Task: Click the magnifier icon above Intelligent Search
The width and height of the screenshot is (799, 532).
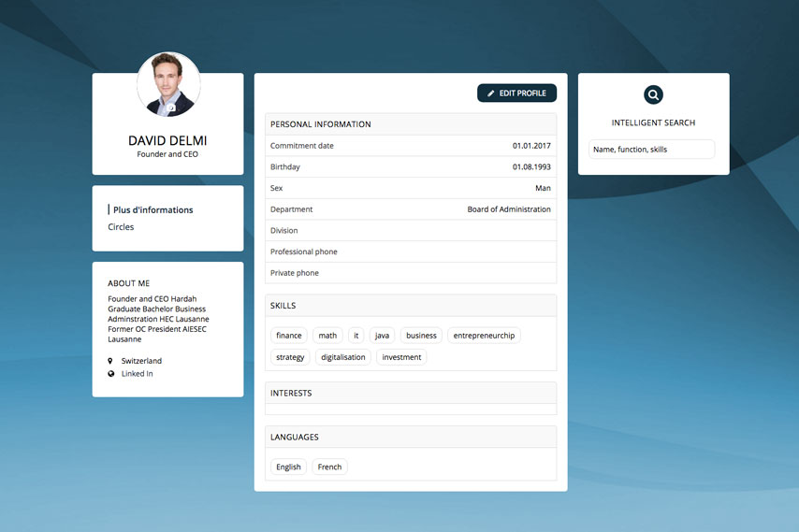Action: (653, 94)
